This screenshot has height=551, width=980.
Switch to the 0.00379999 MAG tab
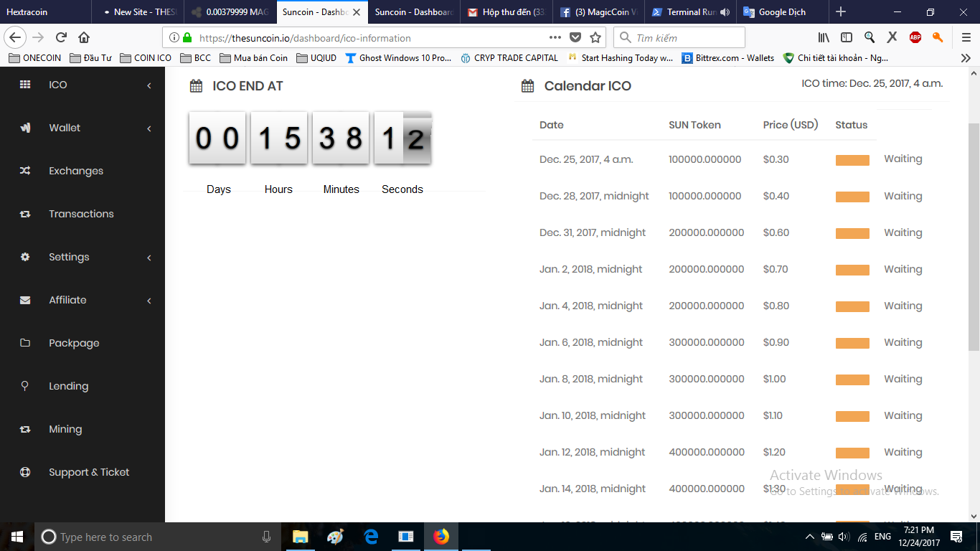(230, 12)
